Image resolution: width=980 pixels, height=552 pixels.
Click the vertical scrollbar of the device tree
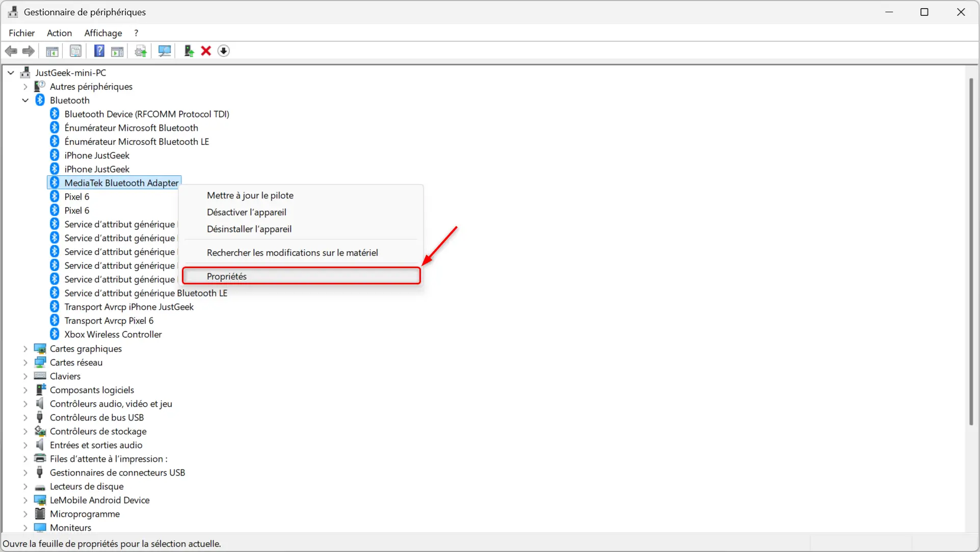click(x=971, y=251)
